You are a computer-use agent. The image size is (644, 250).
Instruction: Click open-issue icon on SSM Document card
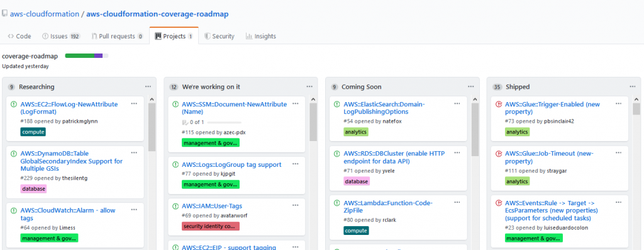(175, 105)
